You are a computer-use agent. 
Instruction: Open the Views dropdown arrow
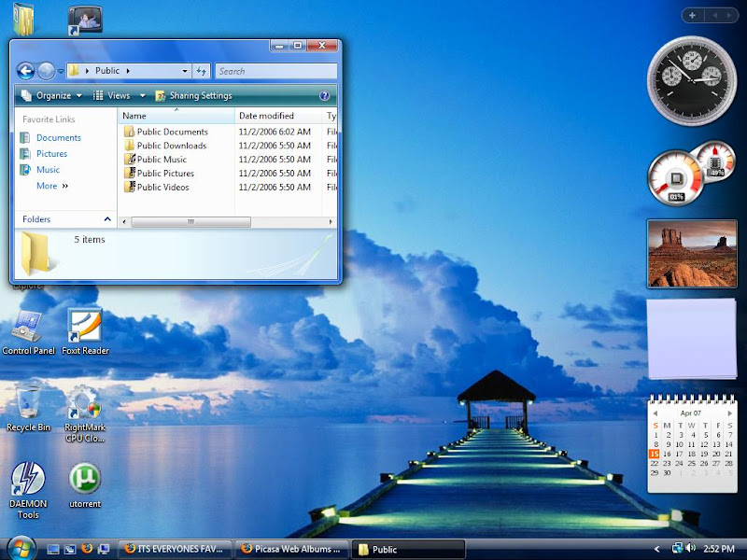tap(142, 95)
